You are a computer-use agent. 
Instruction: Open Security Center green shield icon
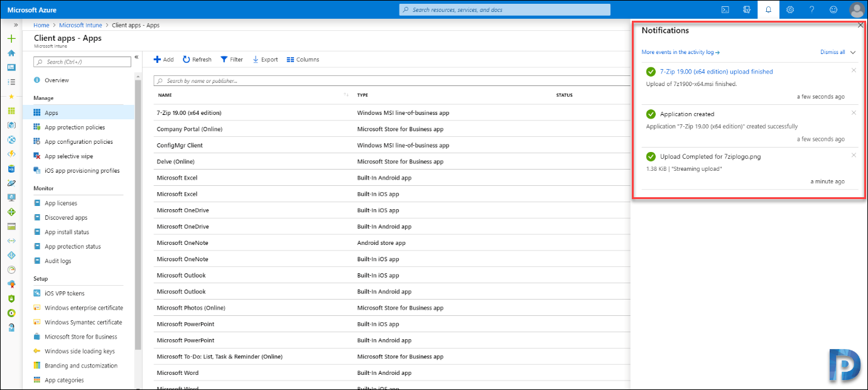coord(11,298)
